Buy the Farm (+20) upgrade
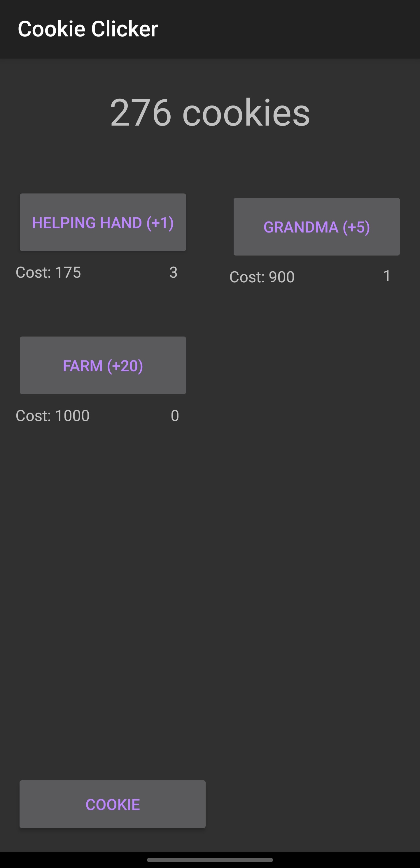Screen dimensions: 420x868 pos(103,366)
